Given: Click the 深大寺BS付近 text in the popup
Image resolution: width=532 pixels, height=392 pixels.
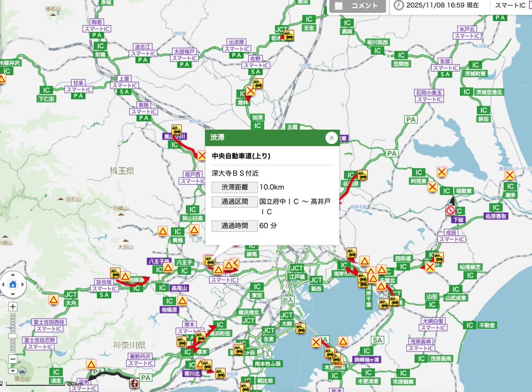Looking at the screenshot, I should (235, 173).
